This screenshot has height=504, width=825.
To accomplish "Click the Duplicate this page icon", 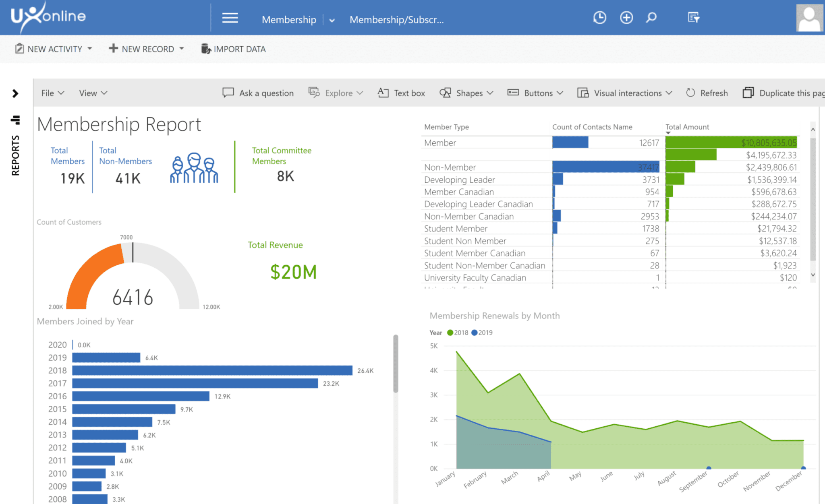I will [x=748, y=93].
